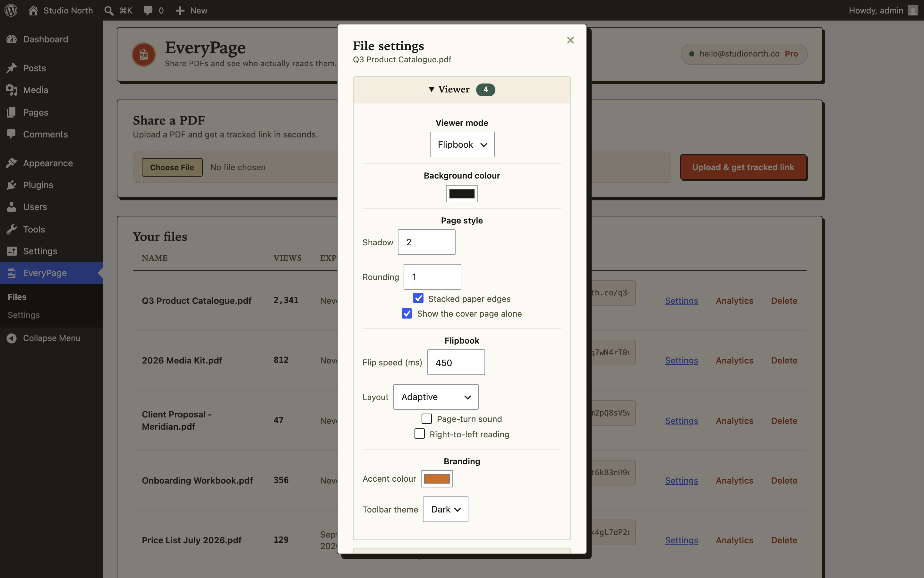This screenshot has width=924, height=578.
Task: Open the Plugins menu item
Action: (51, 185)
